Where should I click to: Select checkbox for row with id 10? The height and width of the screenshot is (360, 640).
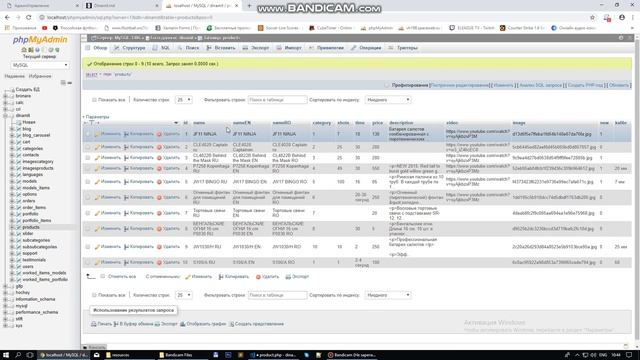(88, 262)
